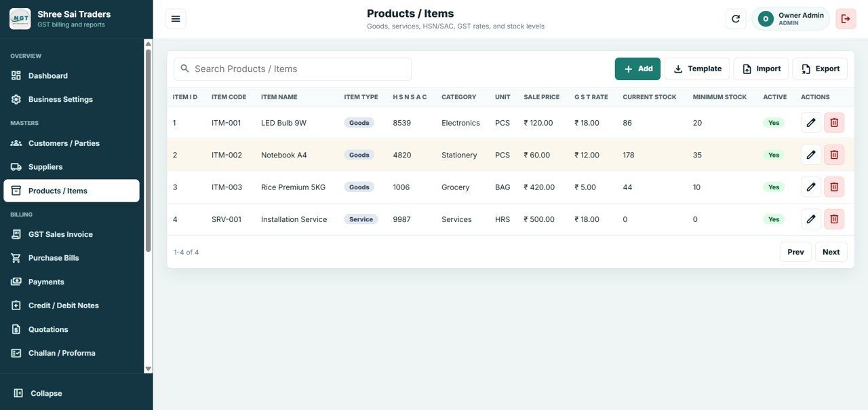Edit the Installation Service item

point(811,219)
